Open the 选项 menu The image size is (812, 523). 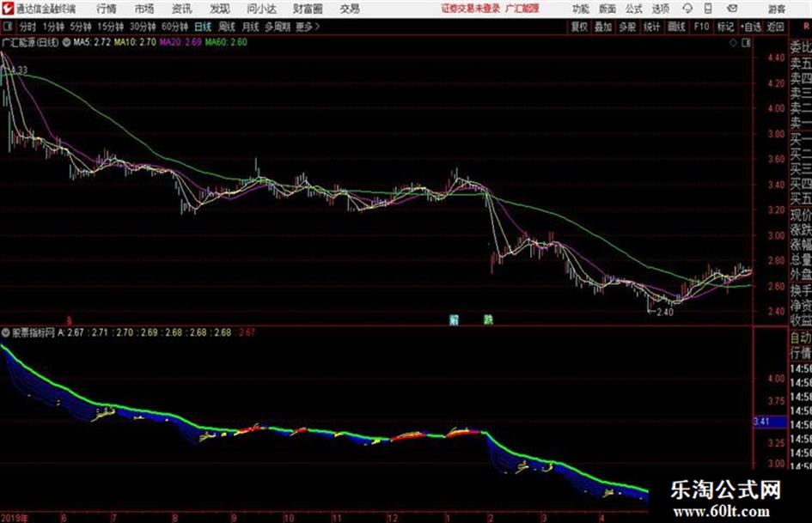(x=661, y=9)
